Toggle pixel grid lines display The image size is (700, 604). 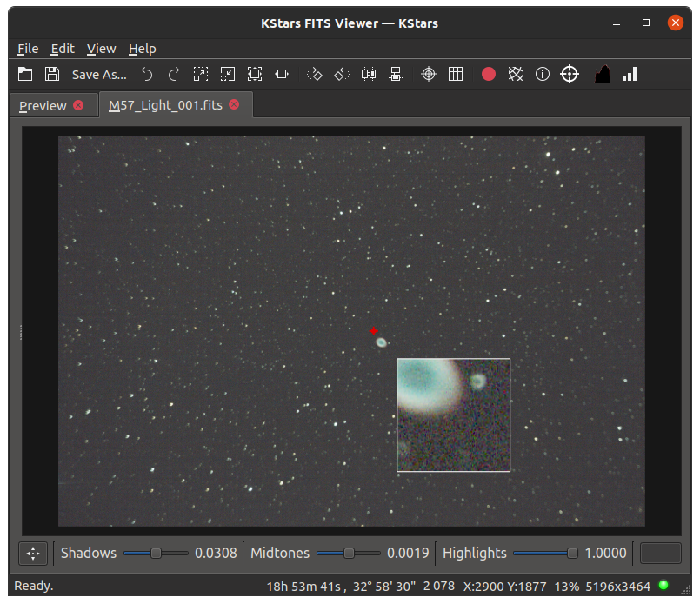pyautogui.click(x=456, y=74)
